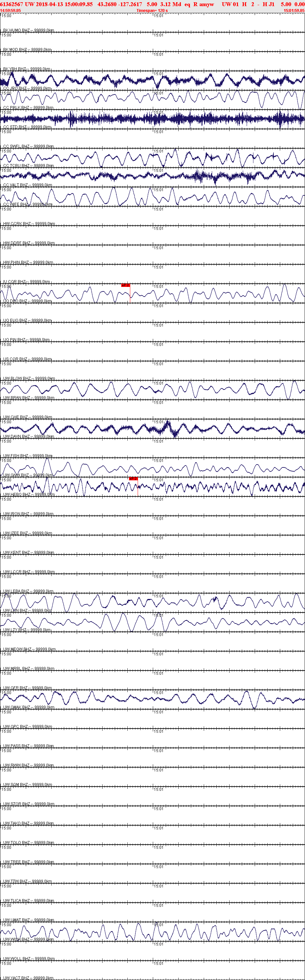
Task: Select the HW DDRF BHZ station label
Action: click(29, 243)
